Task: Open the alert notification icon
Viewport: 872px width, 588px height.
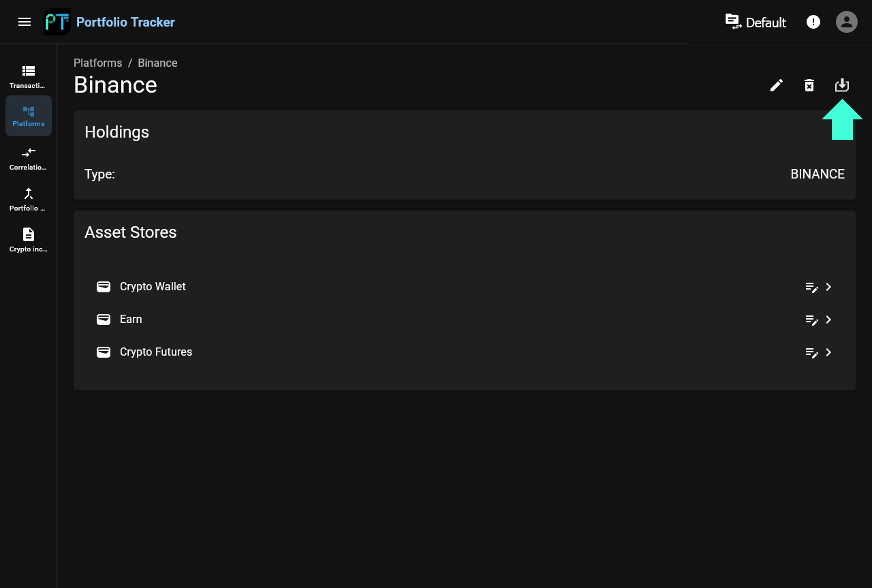Action: point(813,22)
